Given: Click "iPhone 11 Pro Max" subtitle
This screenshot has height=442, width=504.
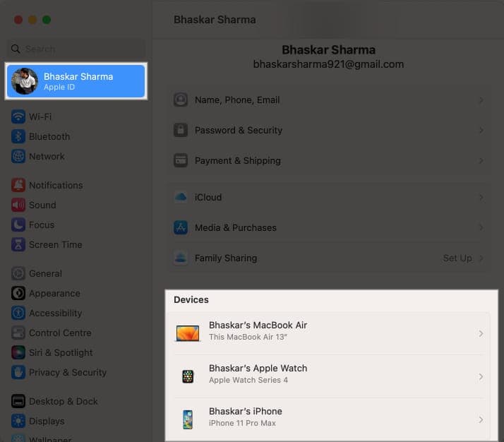Looking at the screenshot, I should point(242,423).
